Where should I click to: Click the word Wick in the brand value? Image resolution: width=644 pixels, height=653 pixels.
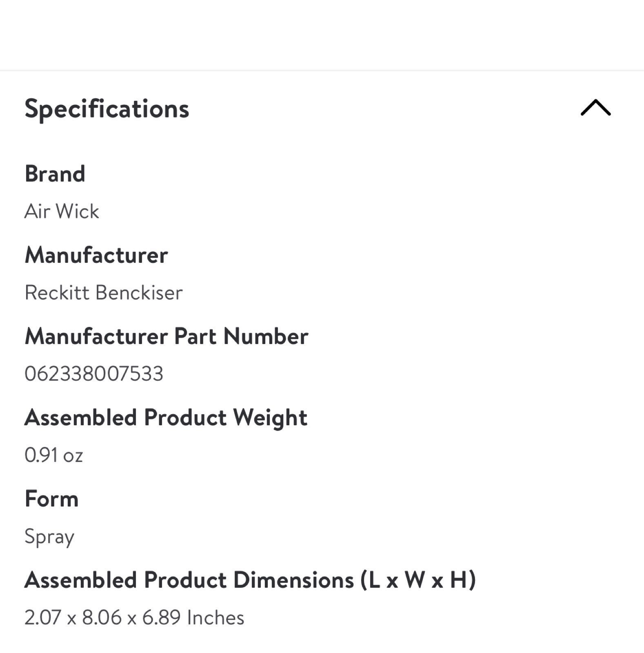tap(78, 211)
